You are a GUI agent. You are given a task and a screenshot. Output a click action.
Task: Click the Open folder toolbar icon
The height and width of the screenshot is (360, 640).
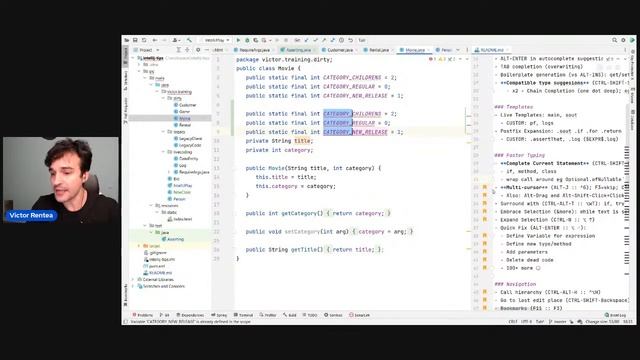coord(127,40)
